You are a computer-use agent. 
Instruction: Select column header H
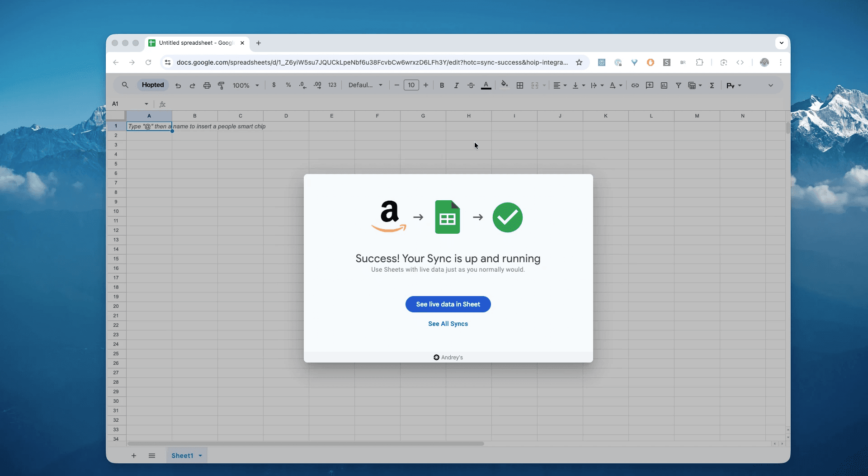469,116
